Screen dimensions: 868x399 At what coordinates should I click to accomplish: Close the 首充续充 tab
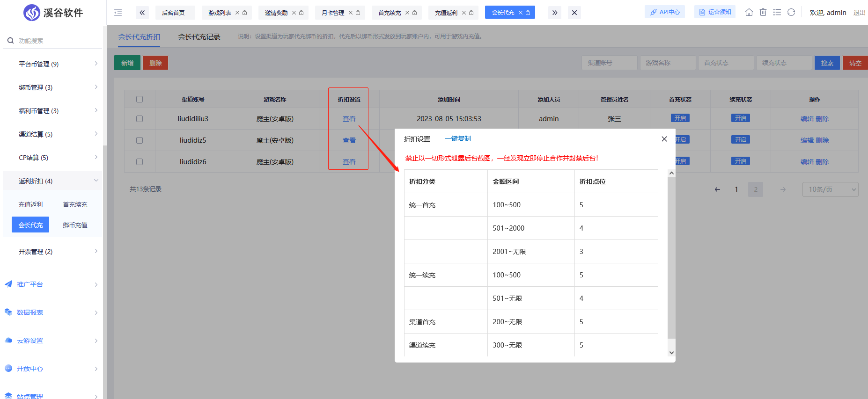tap(407, 13)
